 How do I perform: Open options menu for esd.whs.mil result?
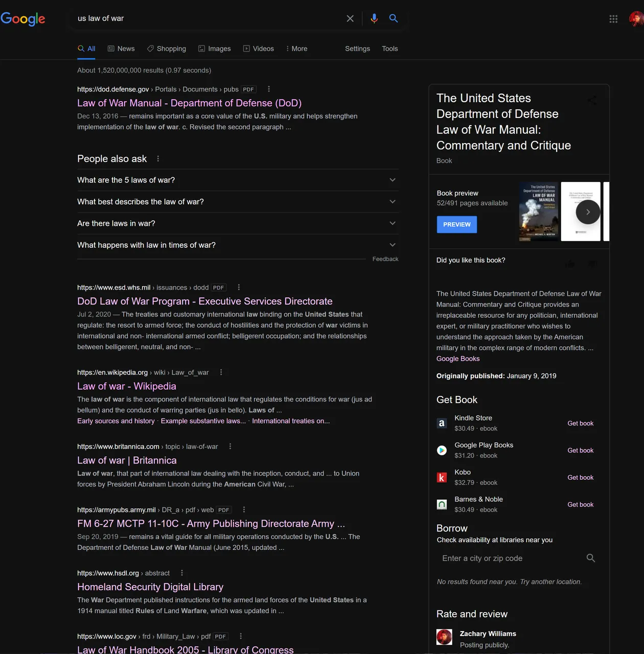[x=239, y=287]
